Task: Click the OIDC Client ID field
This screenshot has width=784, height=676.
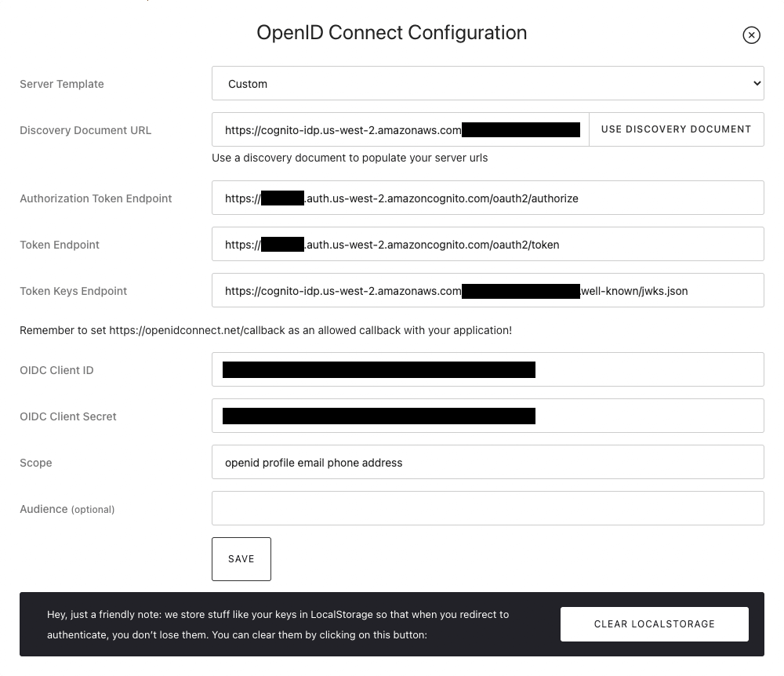Action: [487, 370]
